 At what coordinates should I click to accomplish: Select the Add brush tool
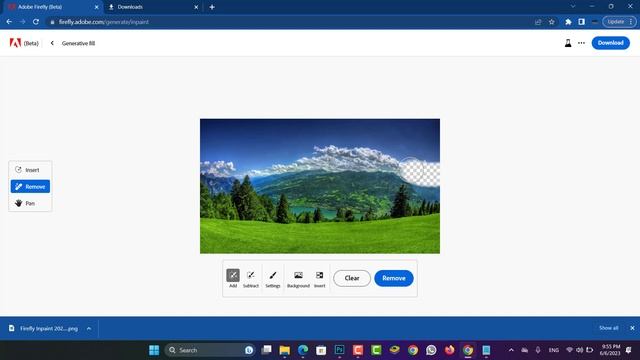pyautogui.click(x=233, y=278)
